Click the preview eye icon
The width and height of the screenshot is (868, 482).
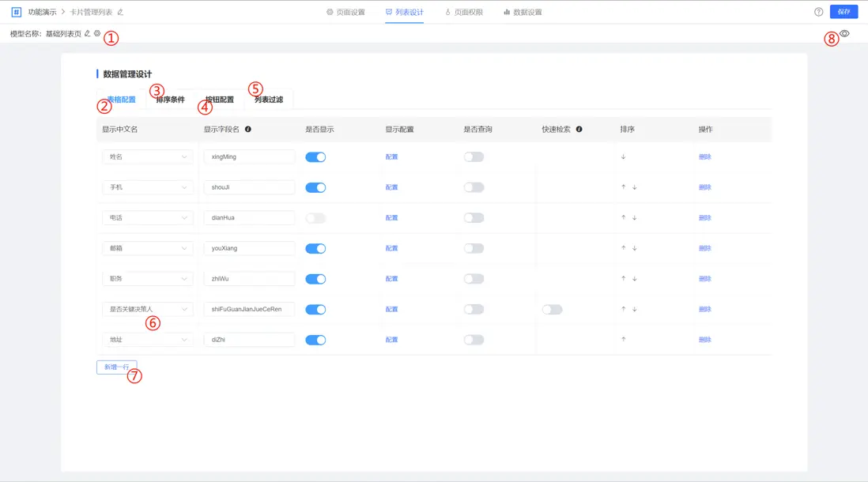click(x=845, y=33)
